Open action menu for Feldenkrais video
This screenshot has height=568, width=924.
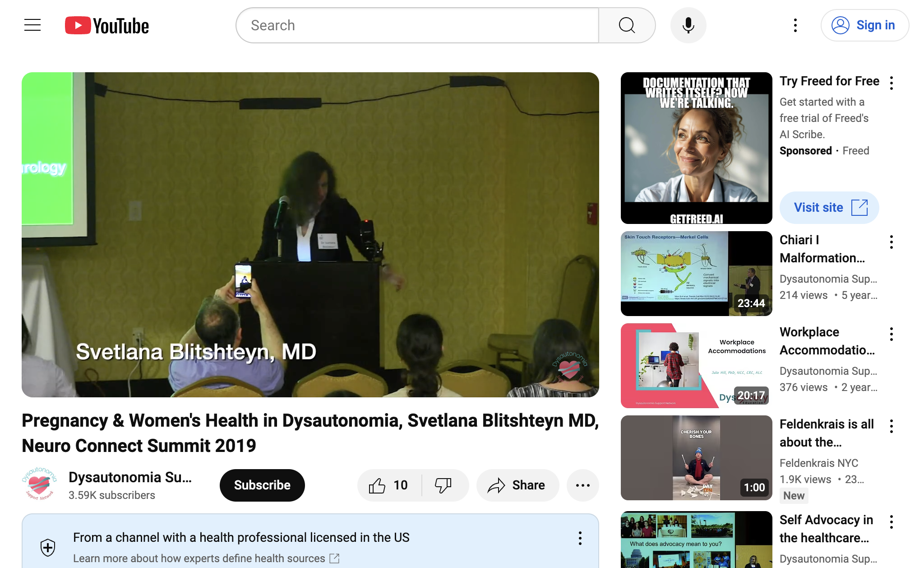[x=892, y=426]
